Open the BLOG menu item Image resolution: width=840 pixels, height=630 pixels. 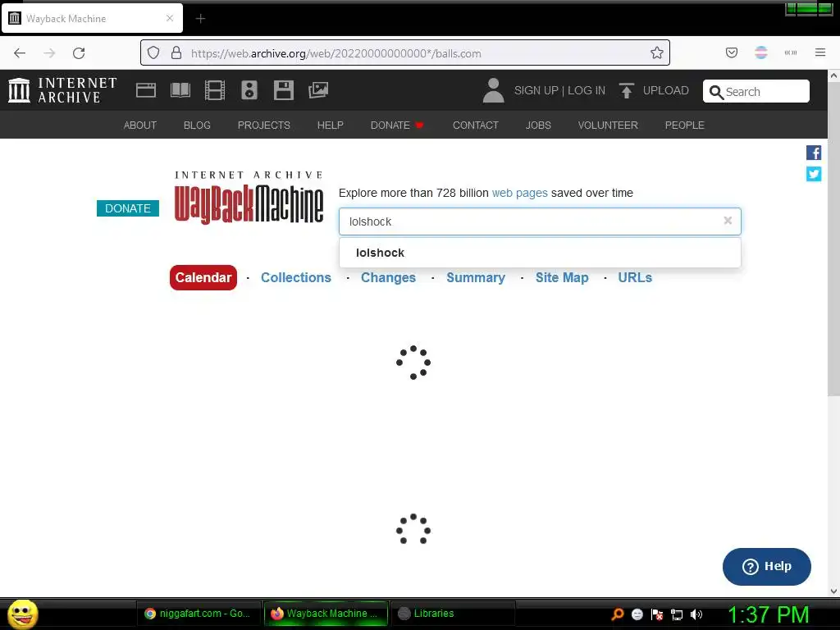(197, 125)
